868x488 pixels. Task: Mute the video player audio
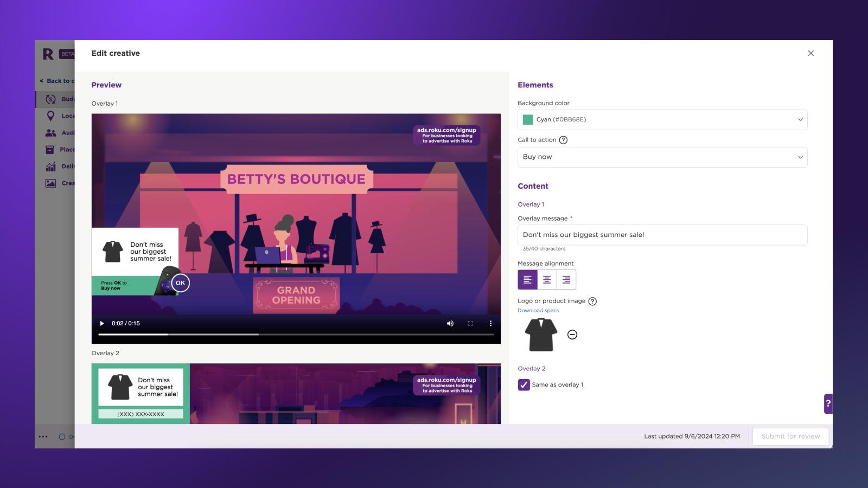tap(450, 323)
